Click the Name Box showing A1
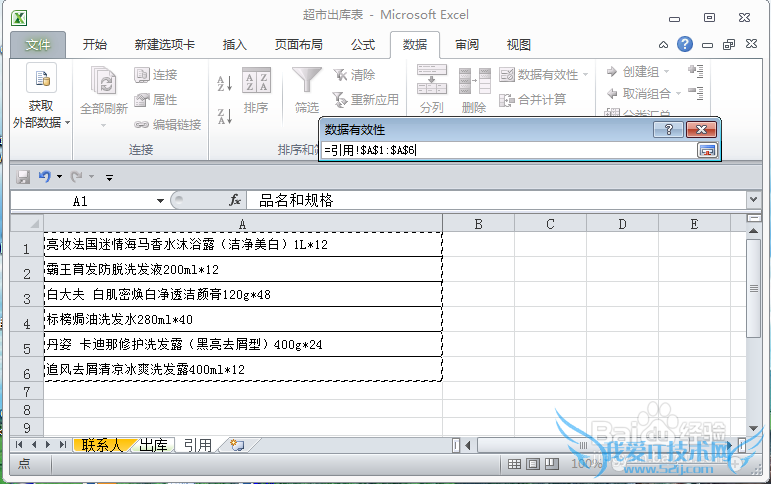771x484 pixels. [x=81, y=201]
